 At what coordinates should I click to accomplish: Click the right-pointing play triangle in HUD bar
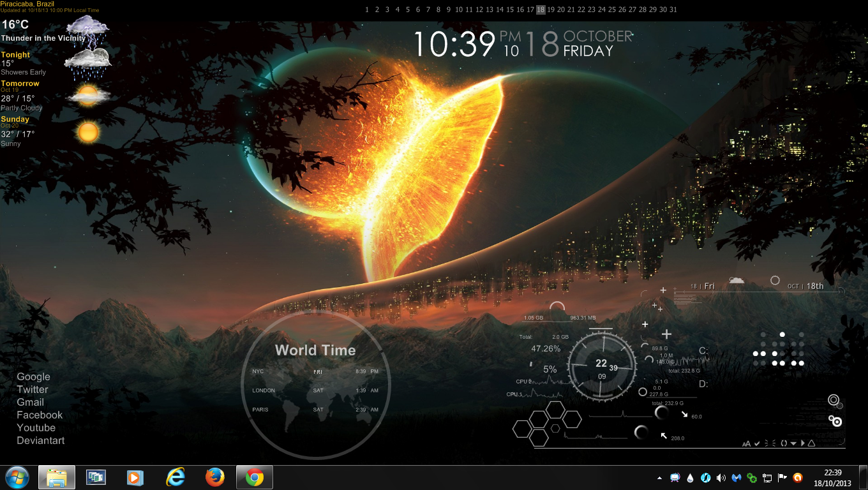802,443
